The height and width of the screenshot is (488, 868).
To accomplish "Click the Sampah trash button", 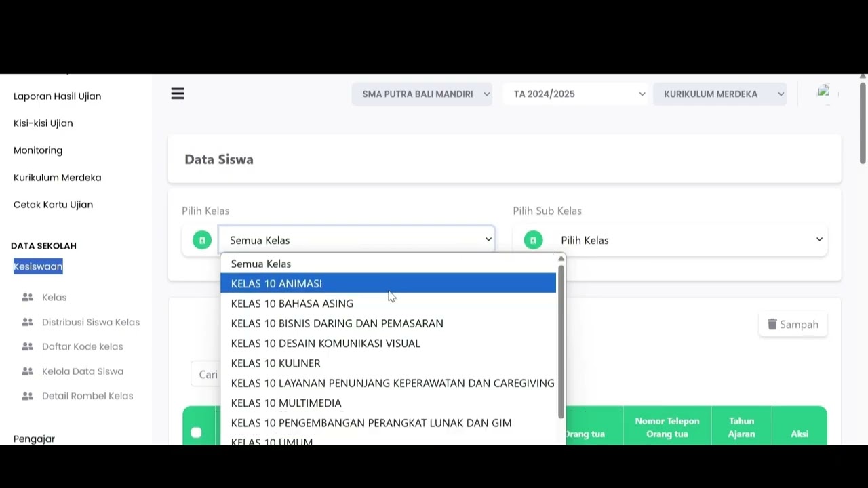I will (793, 324).
